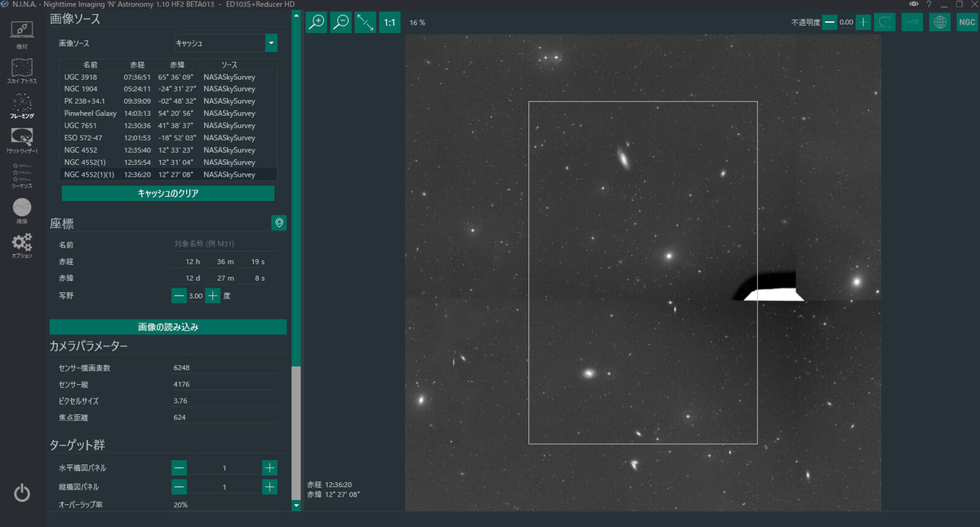
Task: Sort the list by 名前 column header
Action: 90,65
